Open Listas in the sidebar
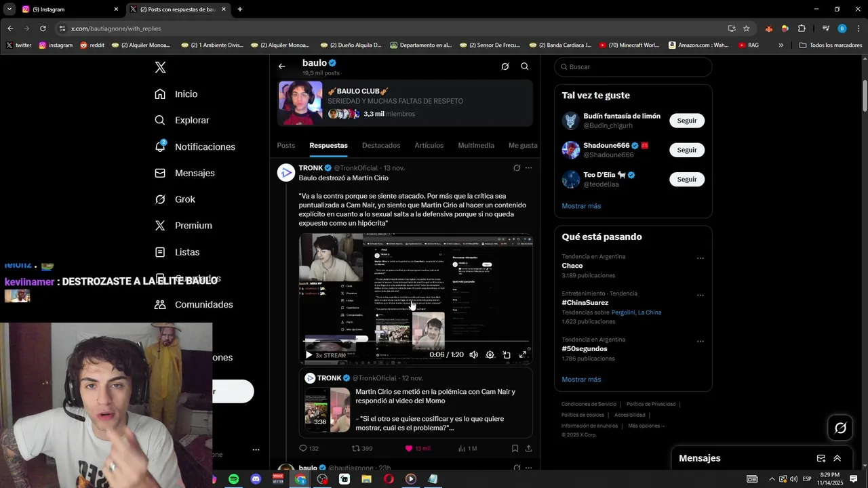Screen dimensions: 868x488 click(177, 252)
